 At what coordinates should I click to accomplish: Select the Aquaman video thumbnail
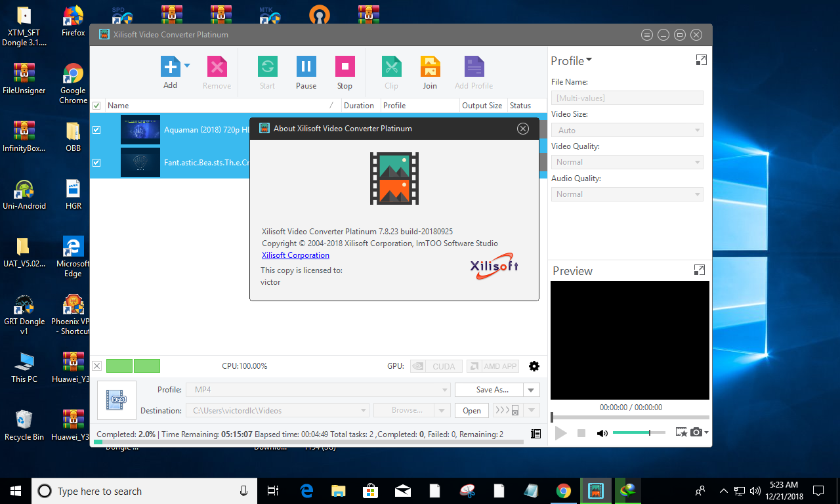tap(140, 130)
